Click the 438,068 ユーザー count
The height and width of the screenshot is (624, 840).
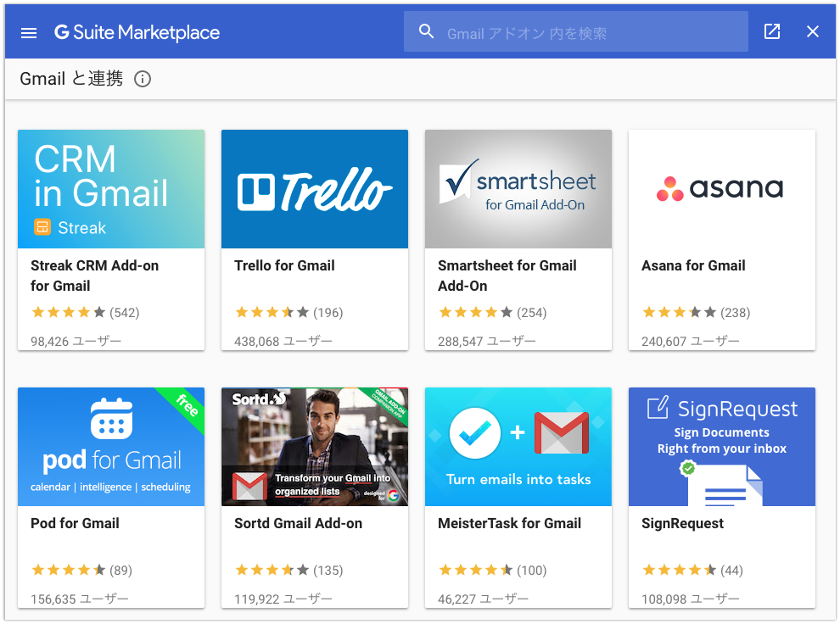pyautogui.click(x=283, y=342)
